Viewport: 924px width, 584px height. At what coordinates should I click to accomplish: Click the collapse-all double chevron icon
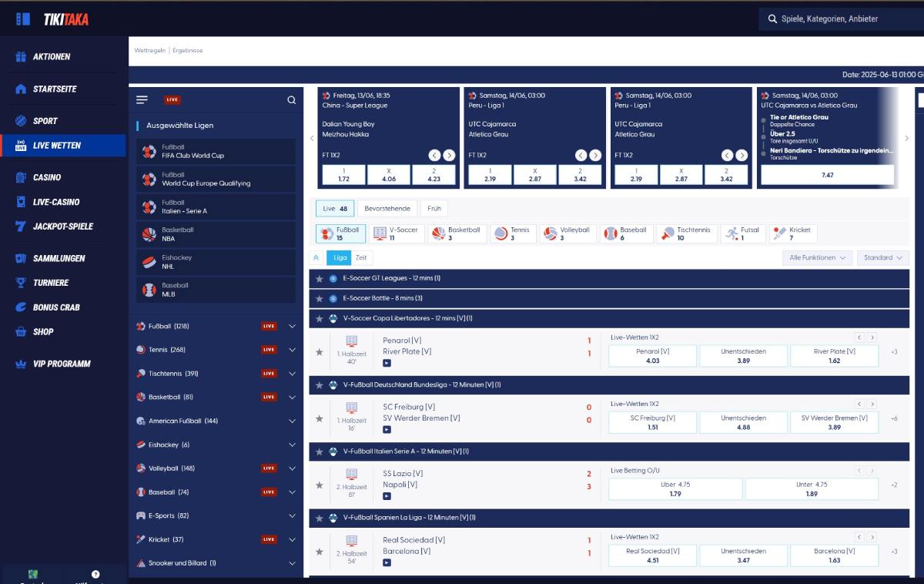pyautogui.click(x=316, y=258)
